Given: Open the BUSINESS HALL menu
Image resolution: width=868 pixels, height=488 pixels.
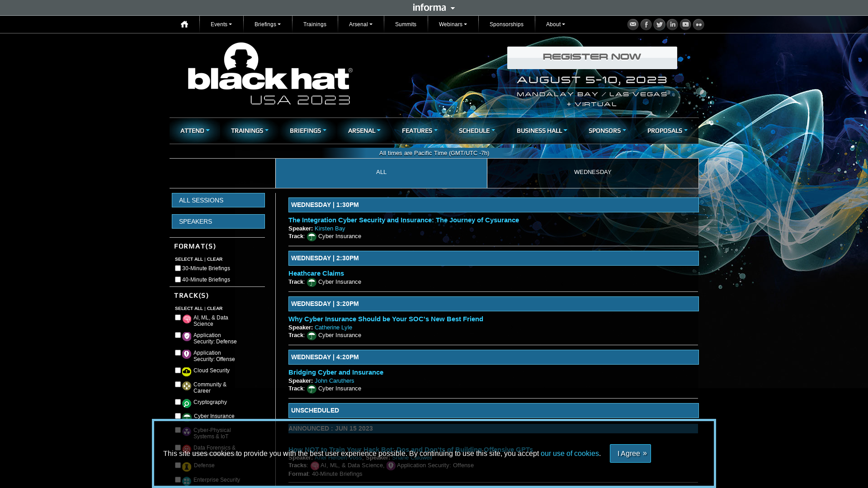Looking at the screenshot, I should click(x=542, y=131).
